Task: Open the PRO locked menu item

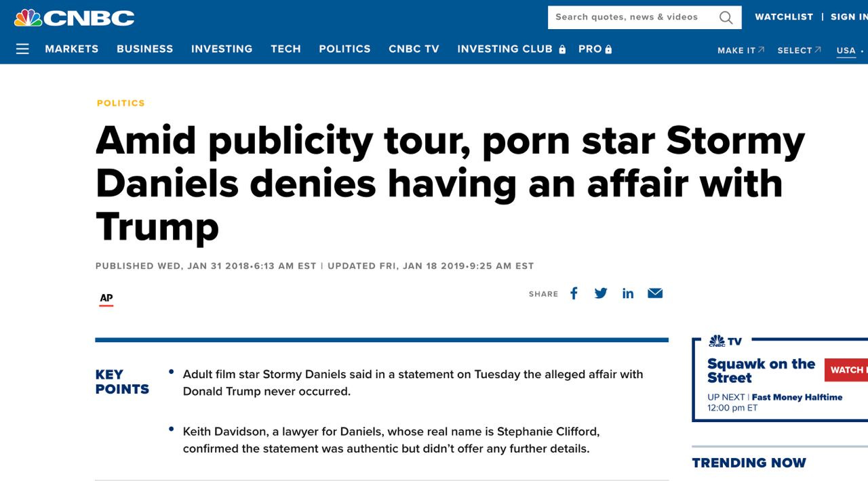Action: 595,49
